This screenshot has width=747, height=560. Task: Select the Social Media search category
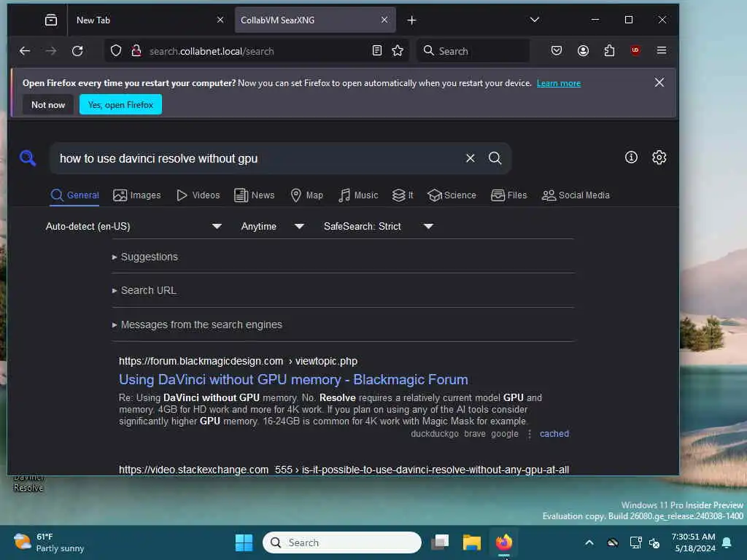(x=576, y=195)
